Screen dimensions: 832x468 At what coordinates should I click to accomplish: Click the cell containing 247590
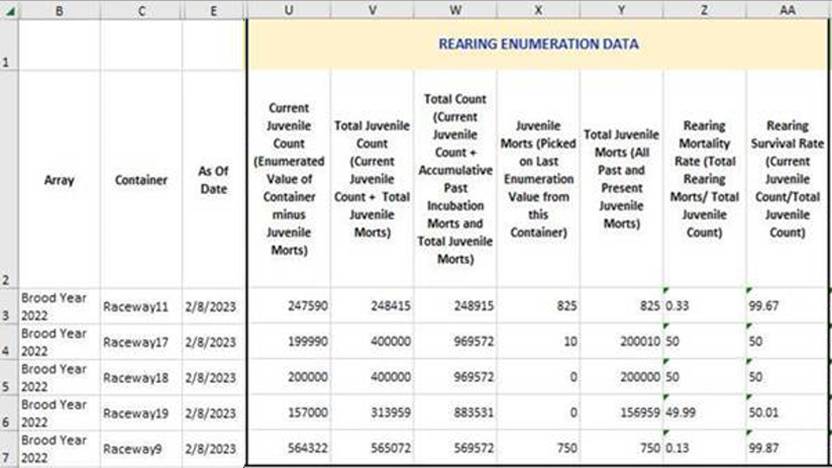288,307
